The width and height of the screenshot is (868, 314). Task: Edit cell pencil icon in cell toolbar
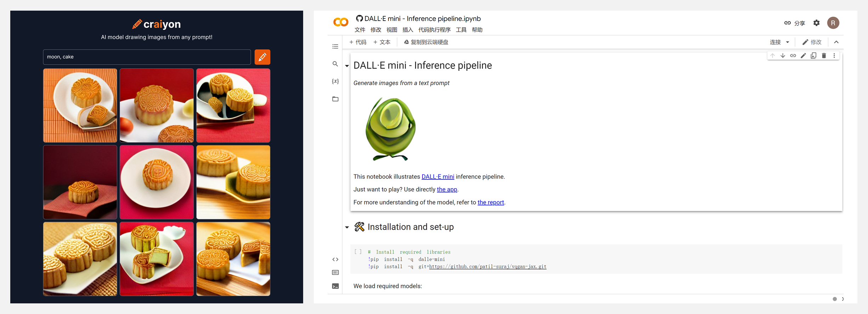(x=803, y=56)
